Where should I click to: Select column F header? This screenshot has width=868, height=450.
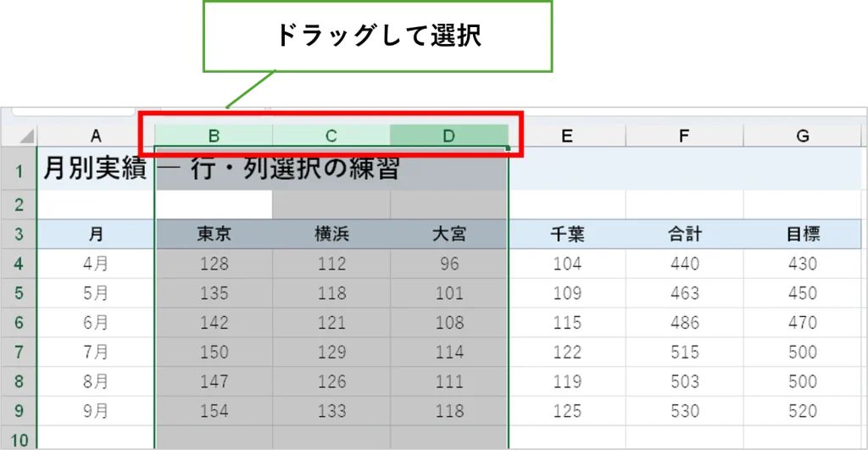coord(684,136)
